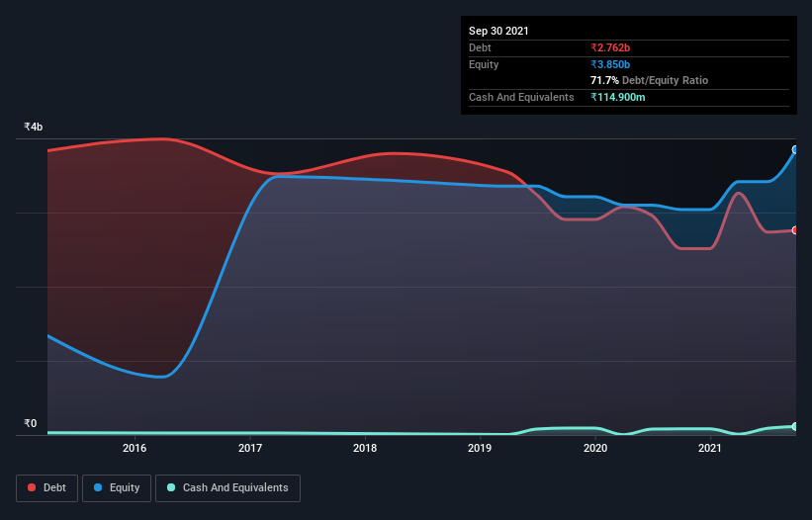Click the ₹4b y-axis label
Screen dimensions: 812x520
click(34, 127)
